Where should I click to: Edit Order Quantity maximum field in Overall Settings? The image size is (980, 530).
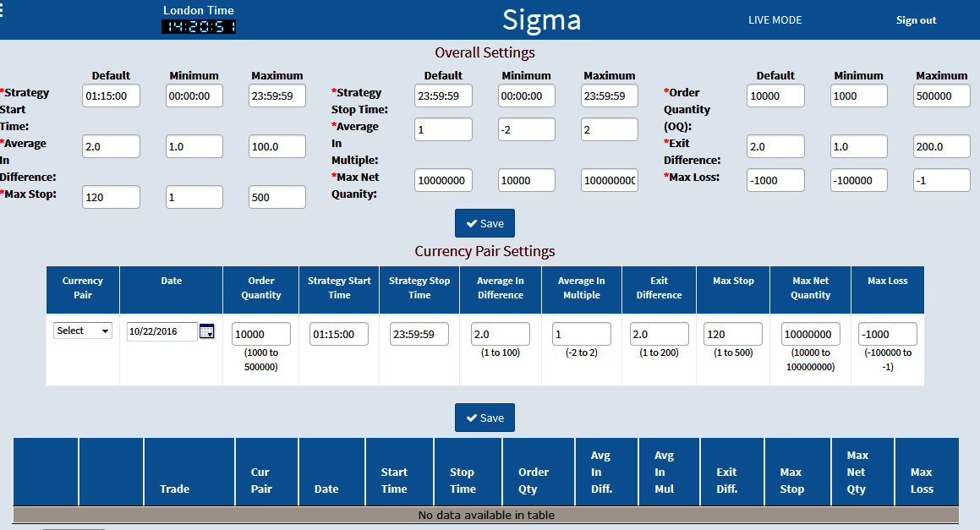[x=941, y=96]
